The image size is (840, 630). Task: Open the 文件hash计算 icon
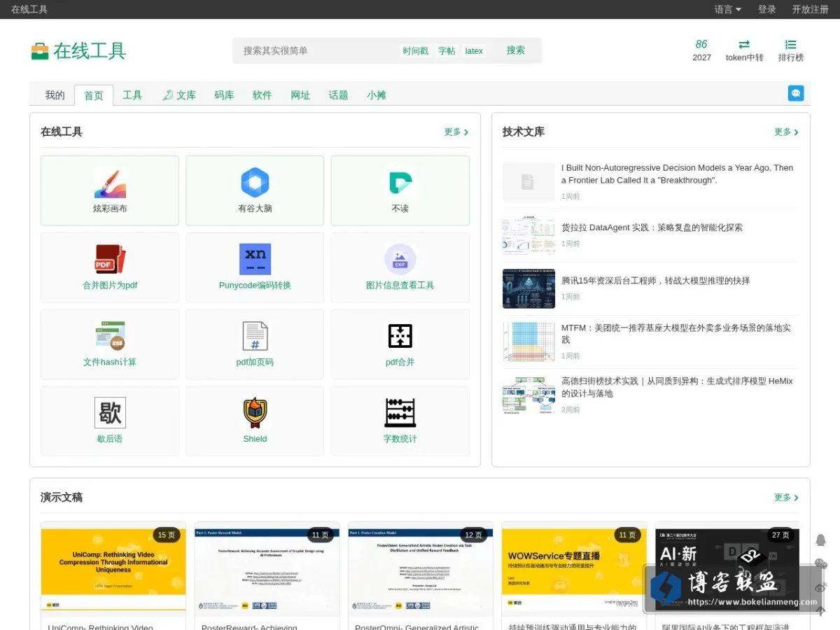[110, 336]
